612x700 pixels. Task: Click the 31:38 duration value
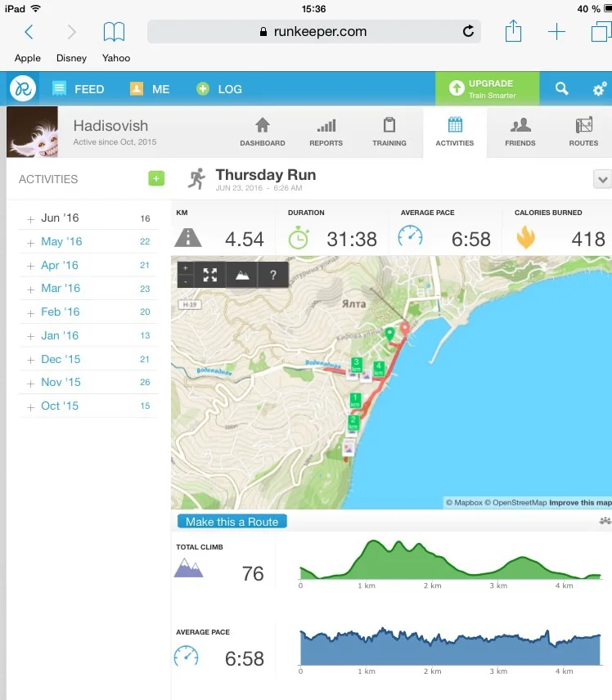click(x=352, y=240)
